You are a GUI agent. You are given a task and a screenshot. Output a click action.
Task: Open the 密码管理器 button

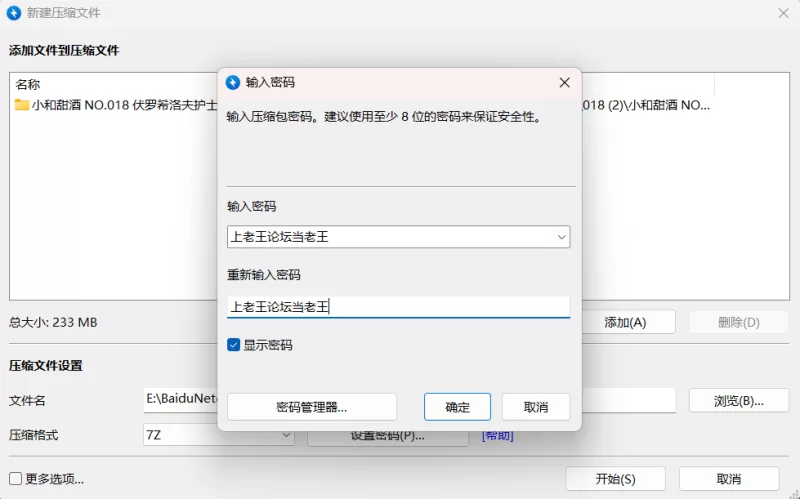pyautogui.click(x=312, y=407)
